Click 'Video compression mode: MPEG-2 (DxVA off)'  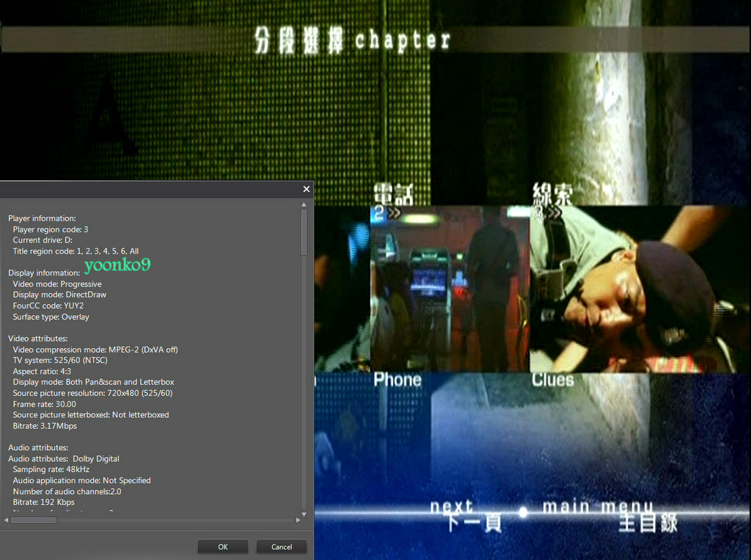point(95,350)
